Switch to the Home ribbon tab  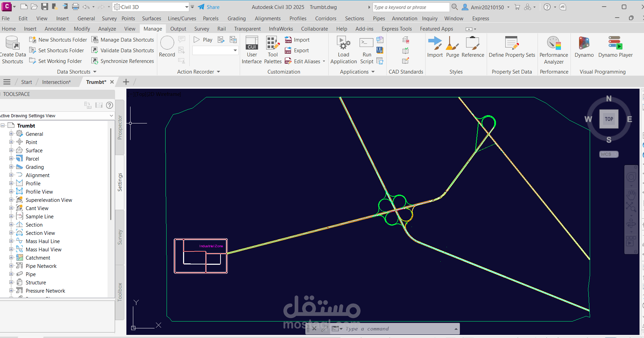[x=9, y=29]
